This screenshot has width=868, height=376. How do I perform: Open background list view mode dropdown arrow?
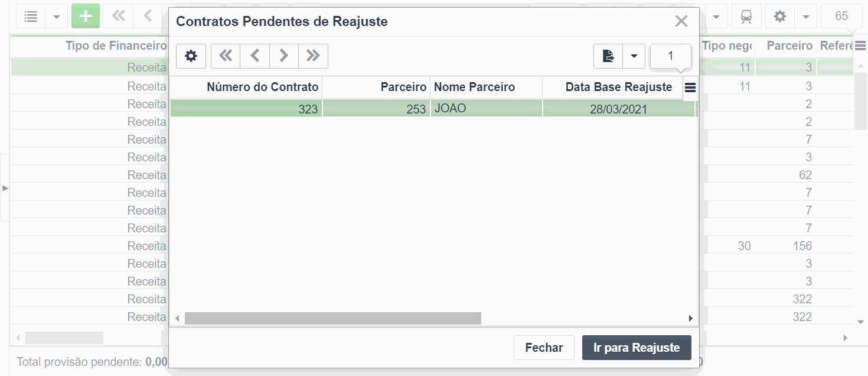click(57, 17)
